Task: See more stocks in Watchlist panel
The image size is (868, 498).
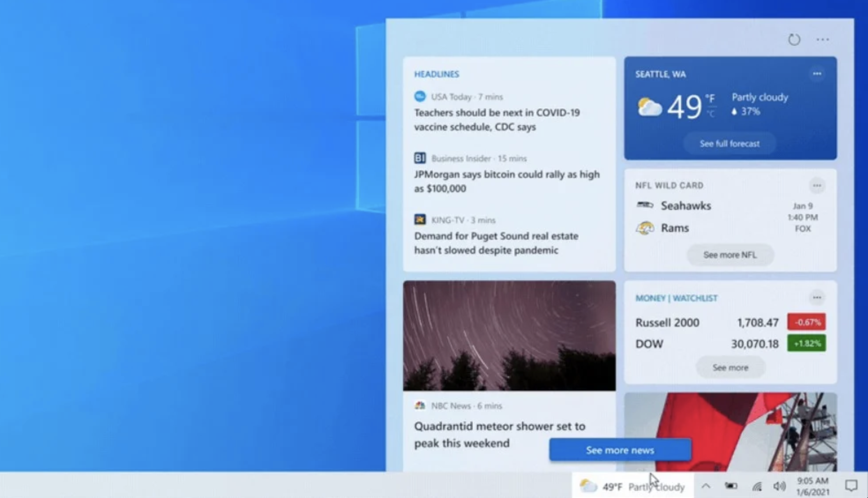Action: (730, 368)
